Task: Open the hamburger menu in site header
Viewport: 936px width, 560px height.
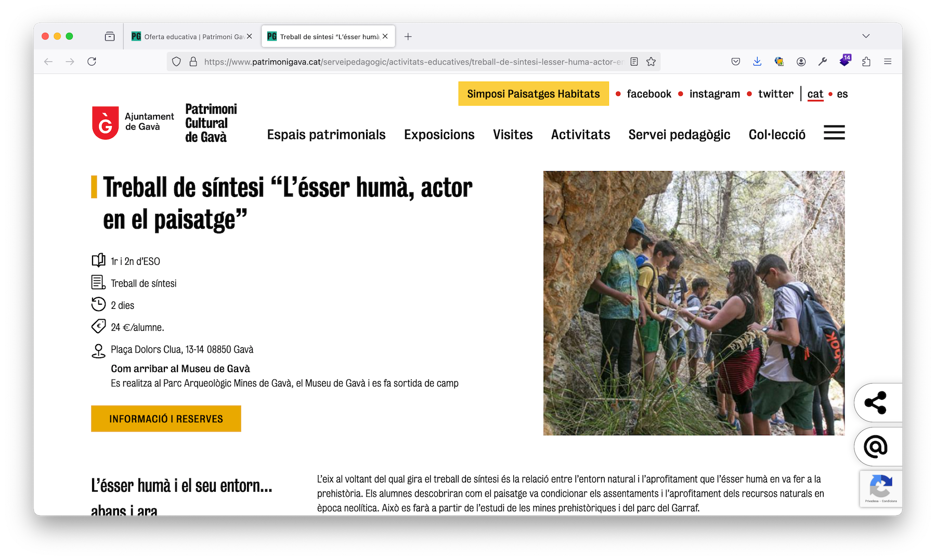Action: (x=834, y=133)
